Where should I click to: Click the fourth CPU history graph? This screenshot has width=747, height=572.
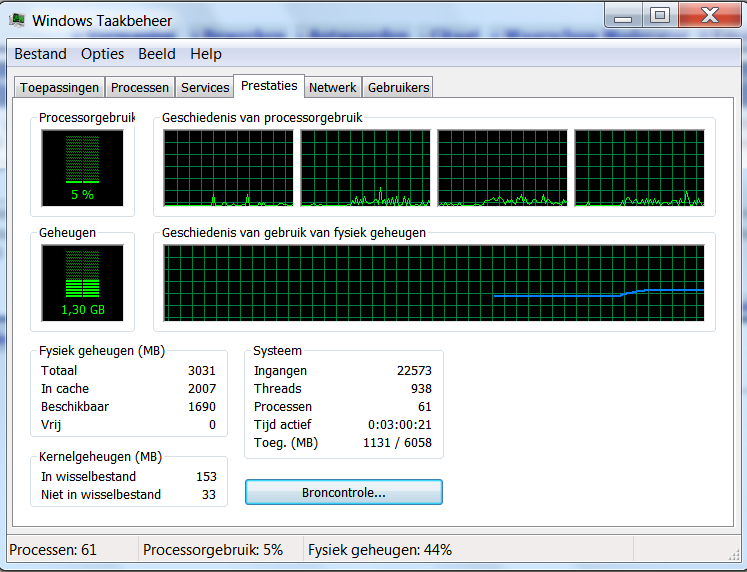[x=639, y=168]
